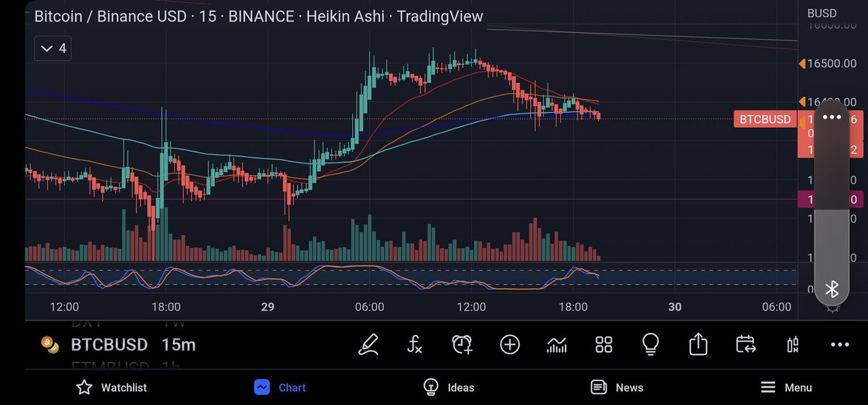The width and height of the screenshot is (868, 405).
Task: Open the replay calendar icon
Action: [x=745, y=344]
